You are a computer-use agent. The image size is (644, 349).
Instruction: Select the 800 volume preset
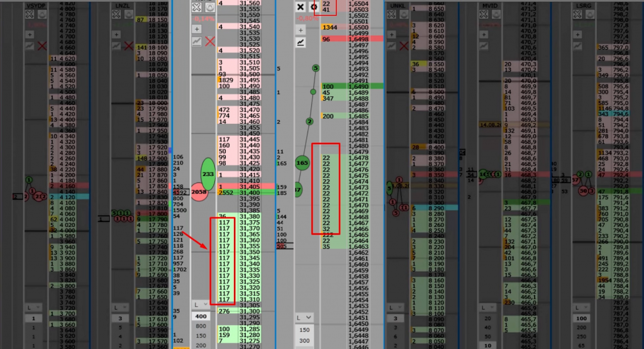(201, 326)
